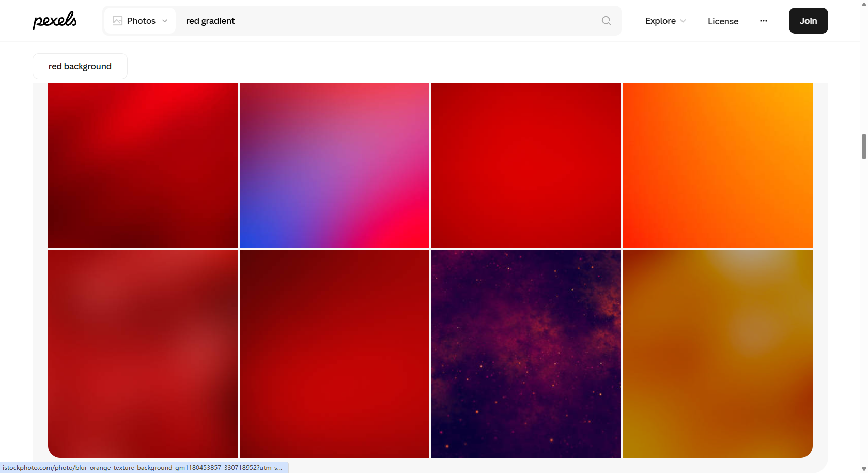The image size is (868, 473).
Task: Open the purple galaxy gradient photo
Action: (x=525, y=353)
